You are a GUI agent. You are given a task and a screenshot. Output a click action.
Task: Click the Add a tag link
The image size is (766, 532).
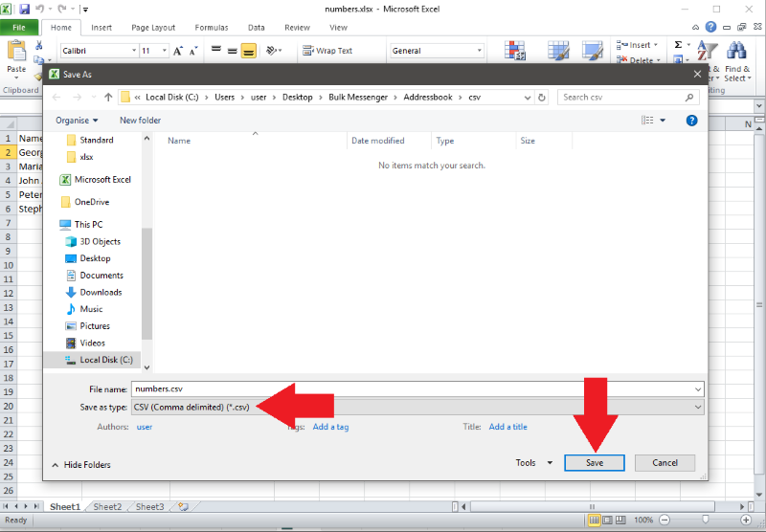[330, 427]
